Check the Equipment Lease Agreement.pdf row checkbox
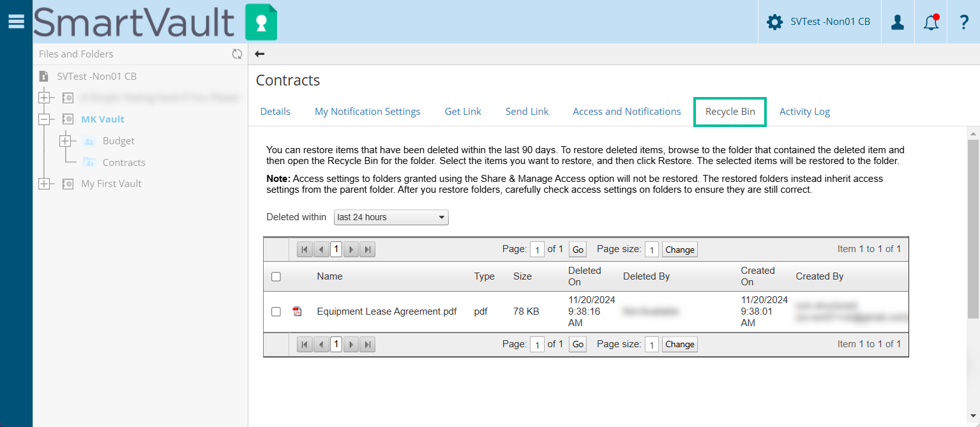The width and height of the screenshot is (980, 427). [276, 311]
